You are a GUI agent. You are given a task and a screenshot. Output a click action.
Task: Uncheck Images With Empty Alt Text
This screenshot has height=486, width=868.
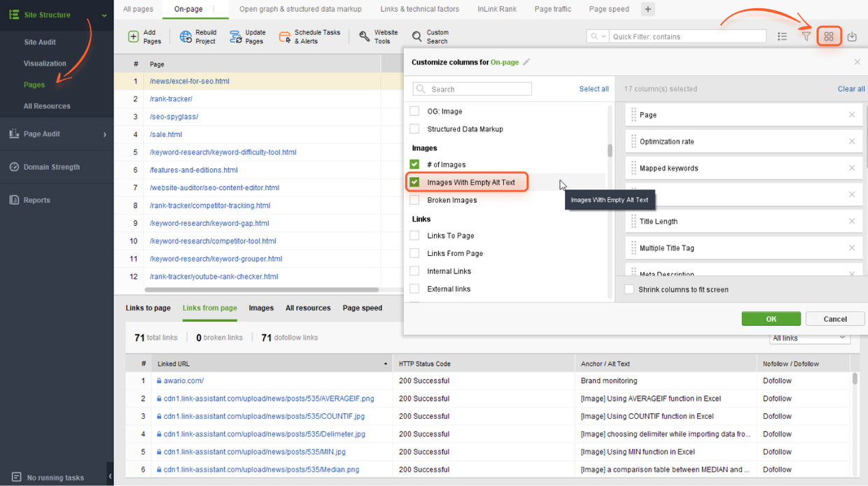coord(414,182)
